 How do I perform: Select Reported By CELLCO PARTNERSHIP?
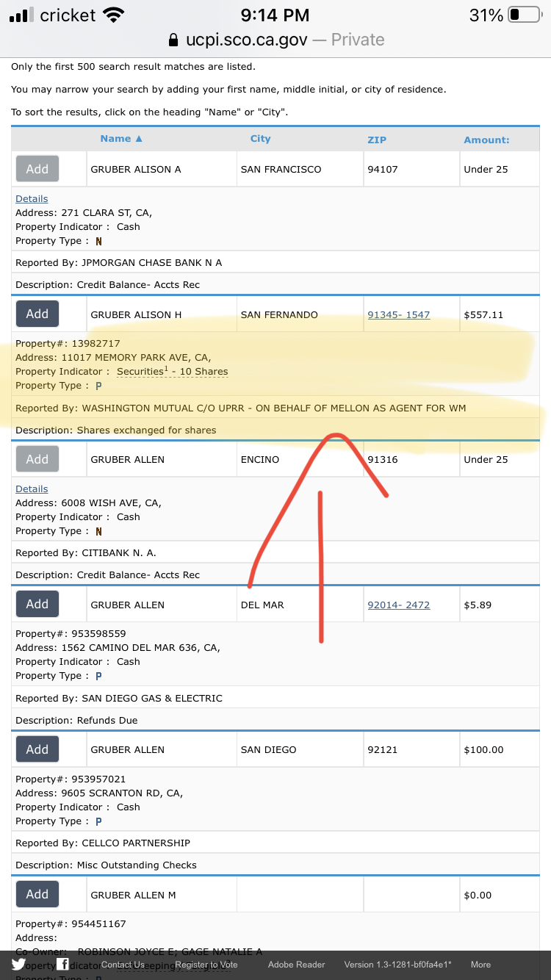tap(103, 843)
